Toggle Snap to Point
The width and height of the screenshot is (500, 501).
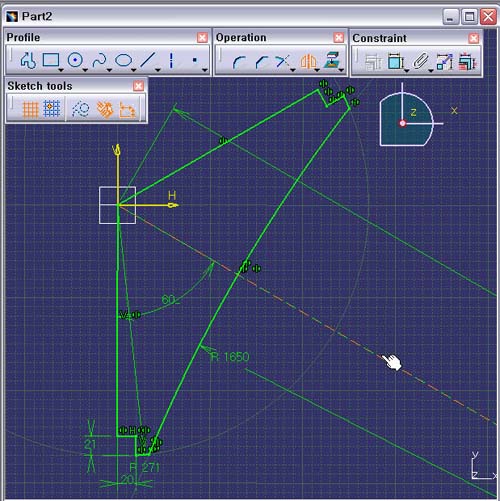click(x=52, y=108)
